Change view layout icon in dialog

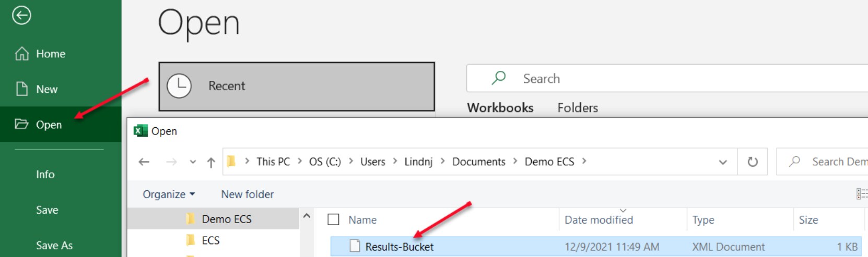[x=862, y=194]
